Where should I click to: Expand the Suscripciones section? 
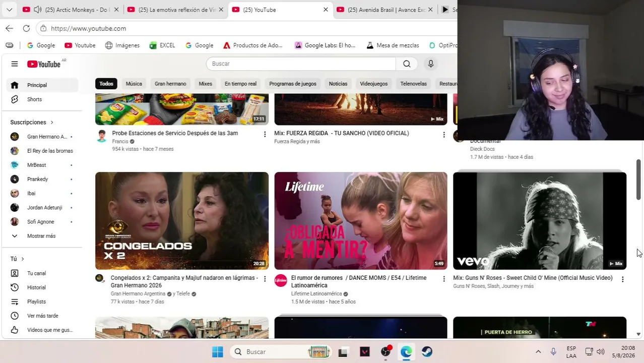point(32,122)
